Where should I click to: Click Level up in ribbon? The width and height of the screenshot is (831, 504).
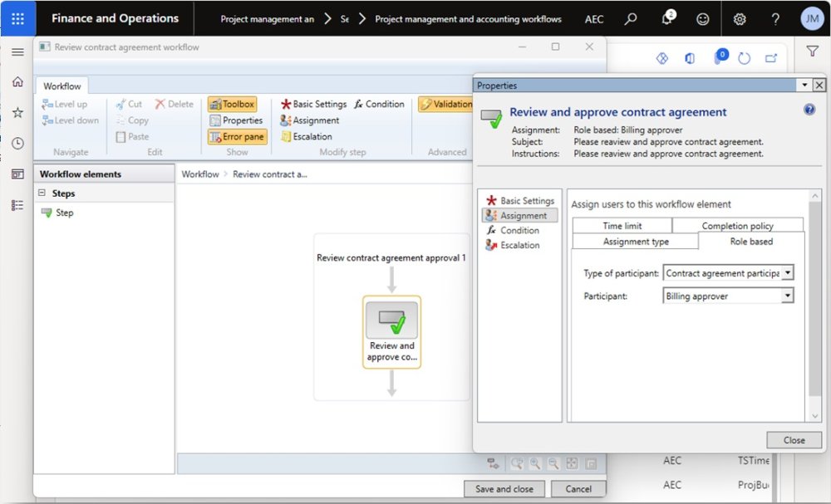click(x=64, y=105)
